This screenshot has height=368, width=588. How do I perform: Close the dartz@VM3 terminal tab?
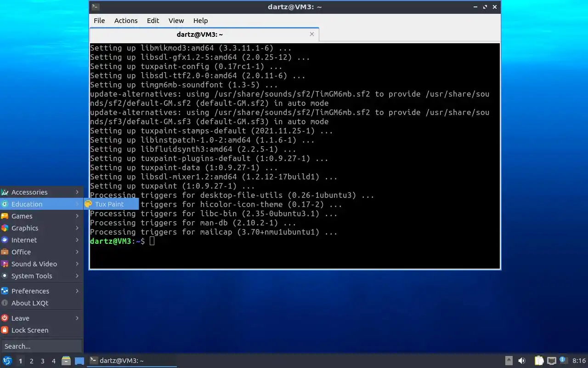pos(312,34)
